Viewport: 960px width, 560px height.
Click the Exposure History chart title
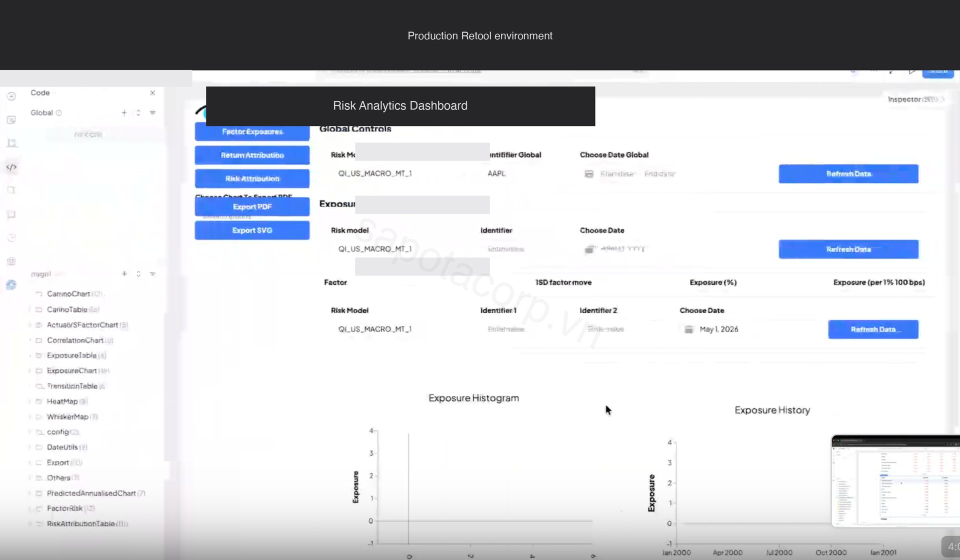click(x=772, y=410)
